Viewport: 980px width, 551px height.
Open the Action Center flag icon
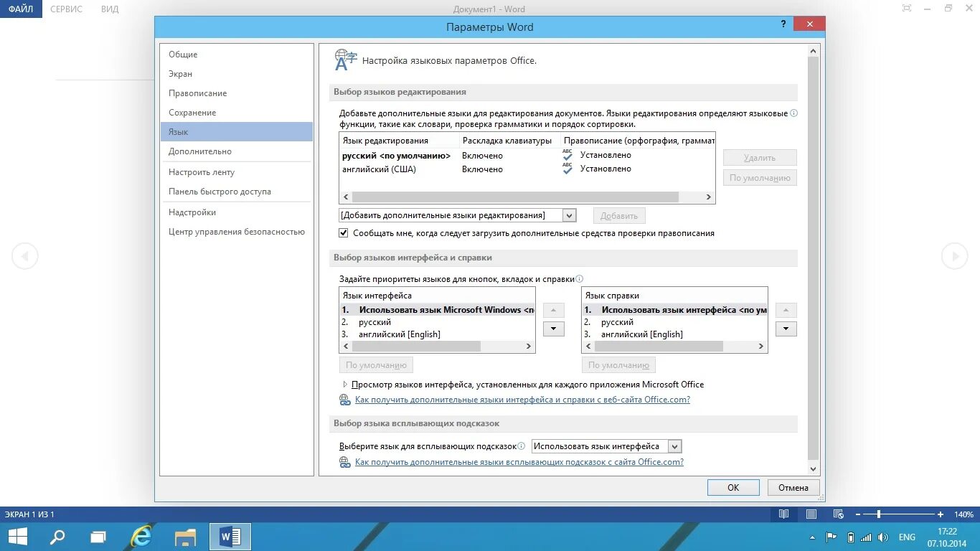click(831, 537)
